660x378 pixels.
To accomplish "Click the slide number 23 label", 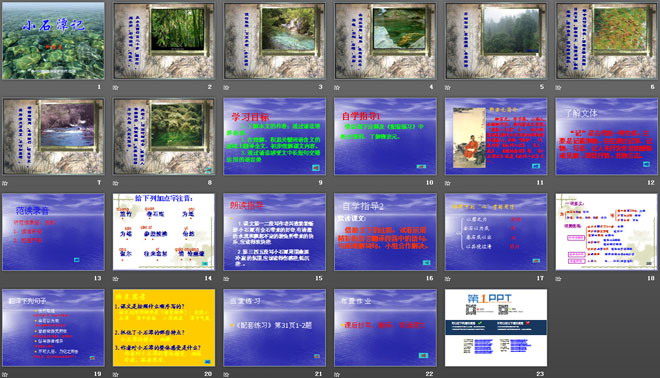I will point(540,373).
